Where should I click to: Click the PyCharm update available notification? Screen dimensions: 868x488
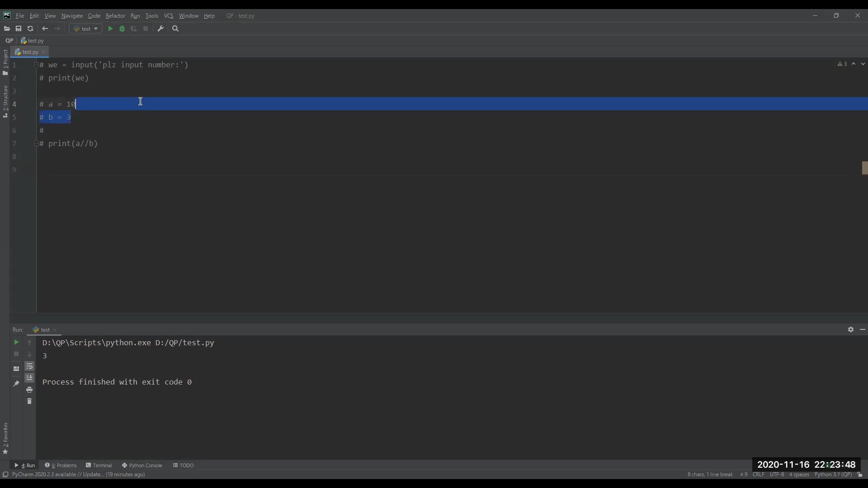(x=78, y=474)
